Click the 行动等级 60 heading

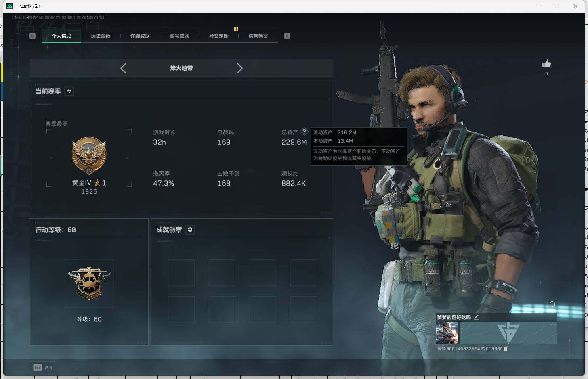55,230
